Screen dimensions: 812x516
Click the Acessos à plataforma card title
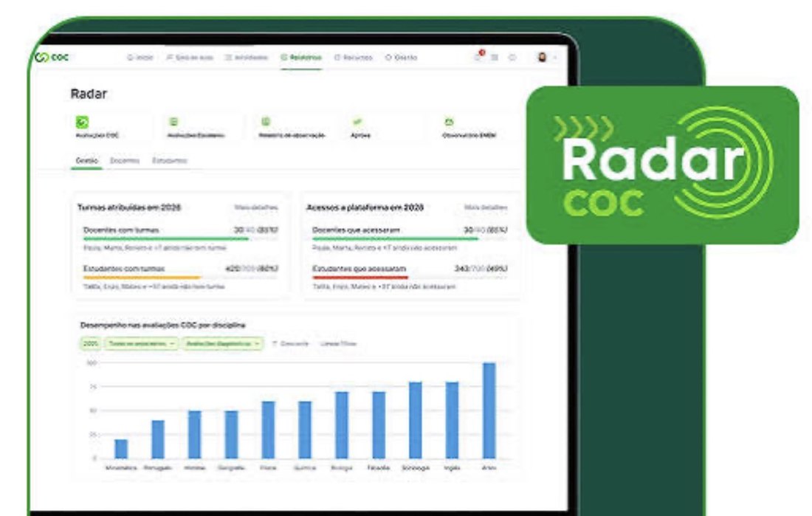(365, 207)
